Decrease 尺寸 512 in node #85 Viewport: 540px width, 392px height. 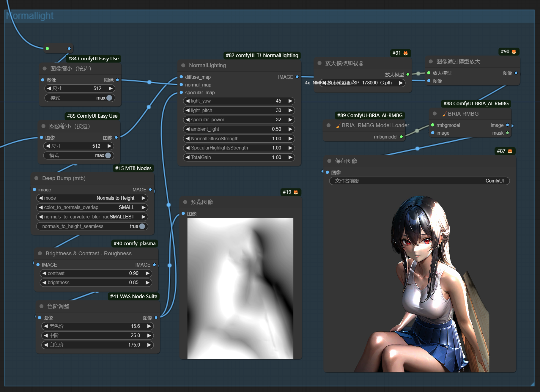pos(48,146)
